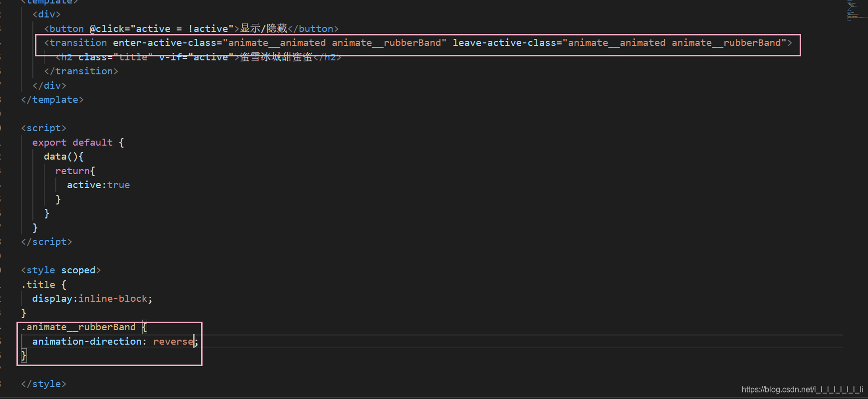Click the closing </script> tag
This screenshot has height=399, width=868.
tap(46, 242)
